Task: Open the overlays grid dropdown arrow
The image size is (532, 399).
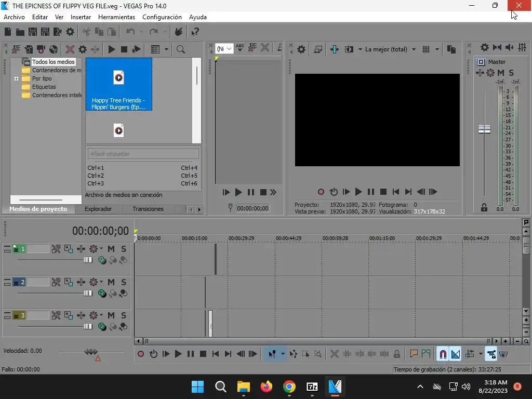Action: click(x=437, y=49)
